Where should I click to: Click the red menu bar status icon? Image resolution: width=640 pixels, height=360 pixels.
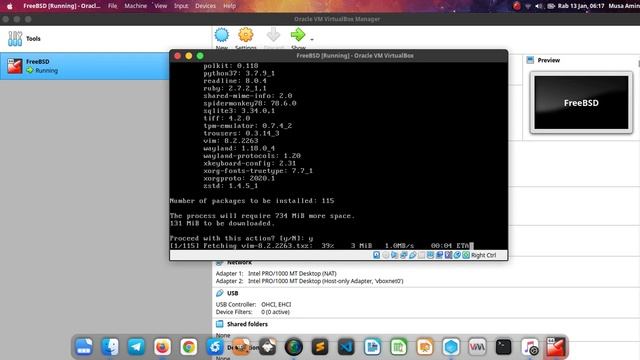coord(517,6)
